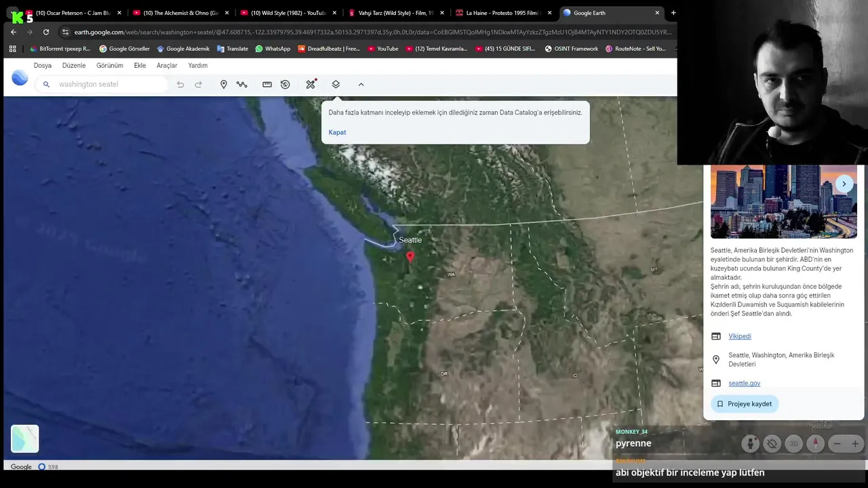The width and height of the screenshot is (868, 488).
Task: Open the Yardım menu
Action: pos(198,66)
